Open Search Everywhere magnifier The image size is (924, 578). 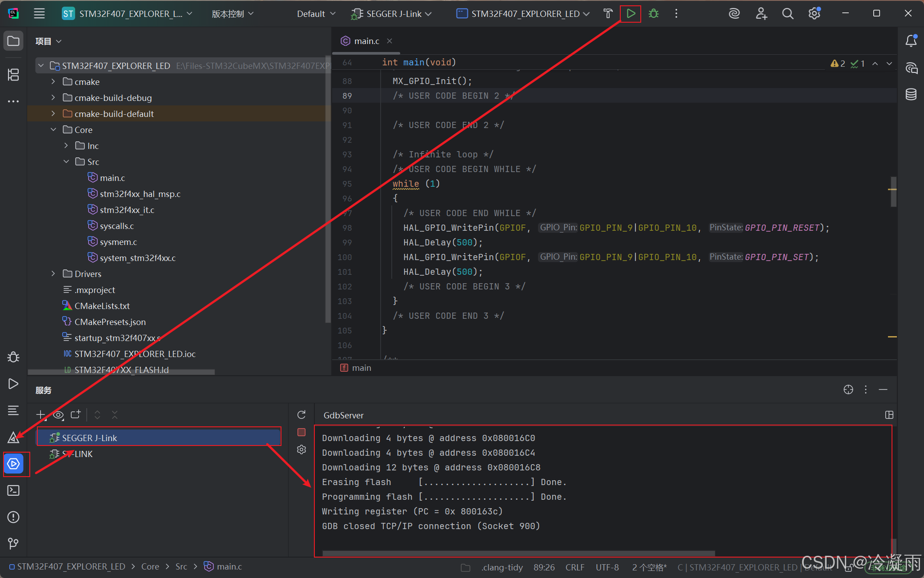(787, 14)
